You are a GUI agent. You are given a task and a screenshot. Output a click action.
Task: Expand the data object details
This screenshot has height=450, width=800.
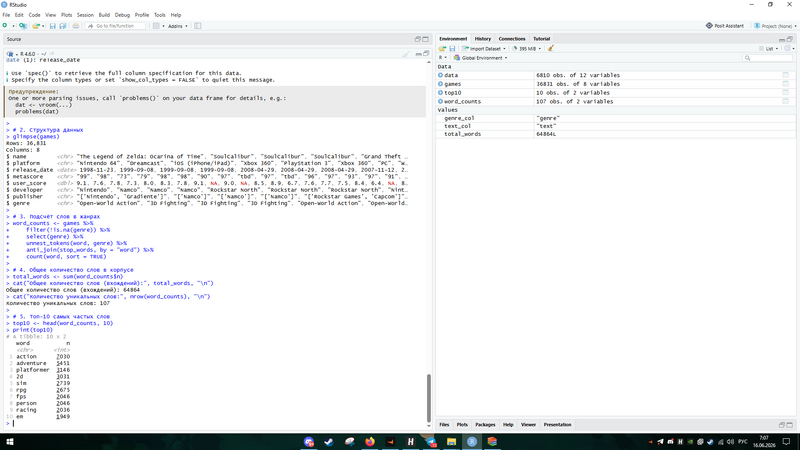pyautogui.click(x=440, y=75)
